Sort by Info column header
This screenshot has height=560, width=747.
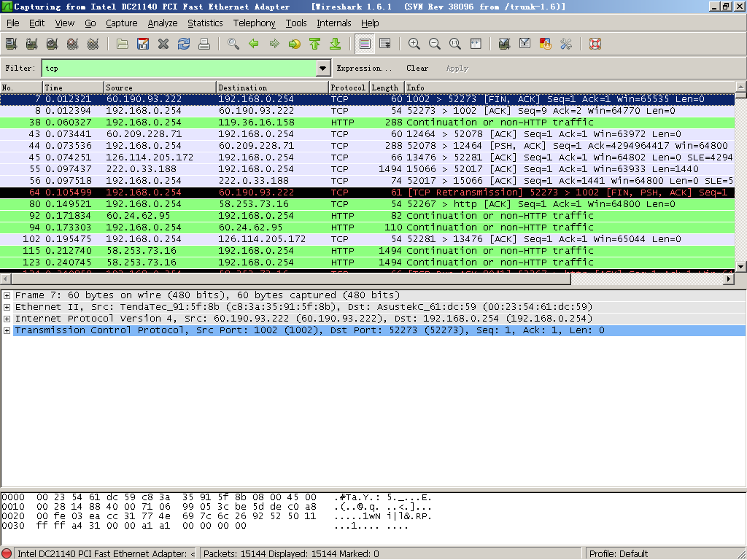coord(570,87)
